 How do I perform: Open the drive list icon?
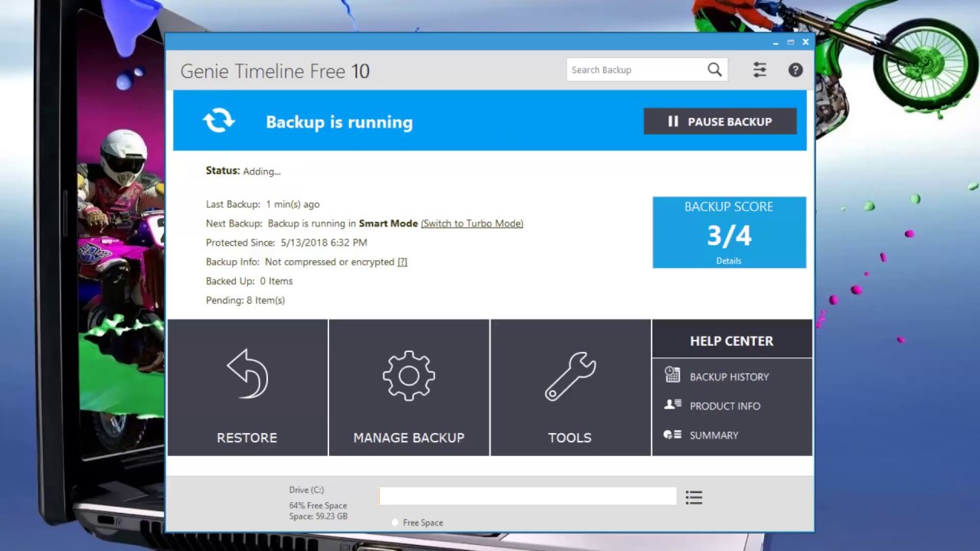coord(694,497)
